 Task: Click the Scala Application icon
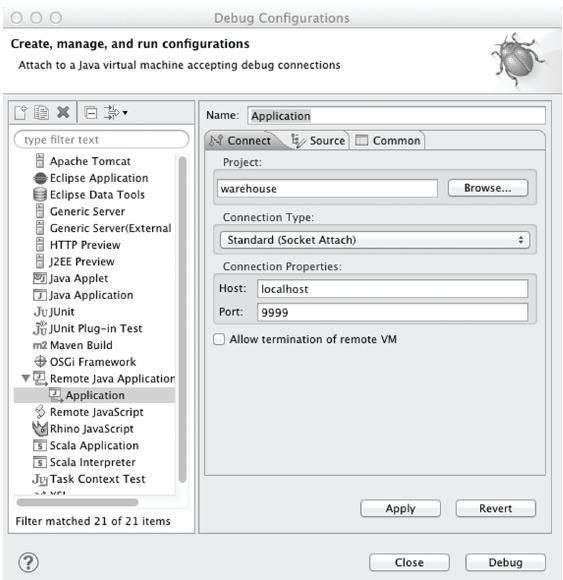[40, 445]
